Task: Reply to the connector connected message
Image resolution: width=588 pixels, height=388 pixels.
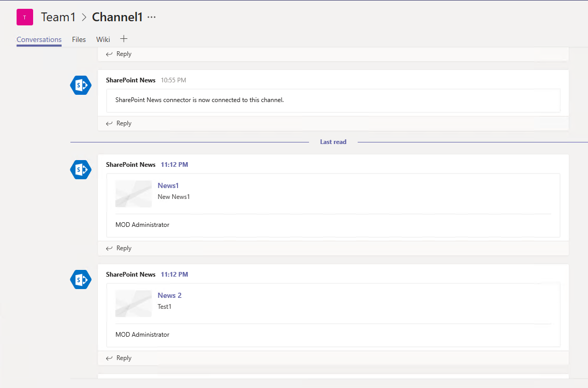Action: point(119,123)
